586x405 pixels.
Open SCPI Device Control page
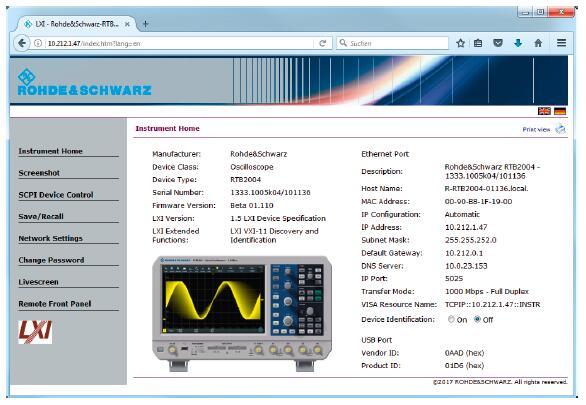pos(56,195)
